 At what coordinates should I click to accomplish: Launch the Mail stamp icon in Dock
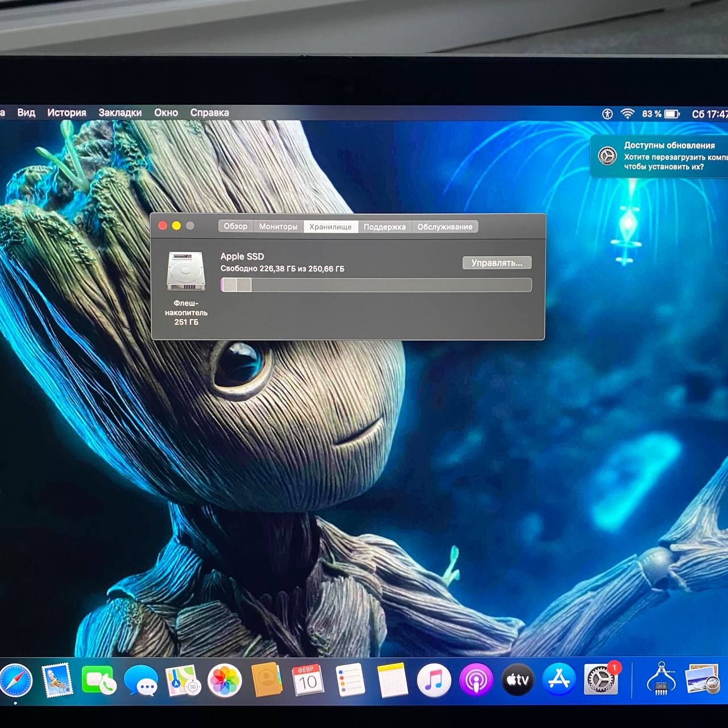point(57,680)
